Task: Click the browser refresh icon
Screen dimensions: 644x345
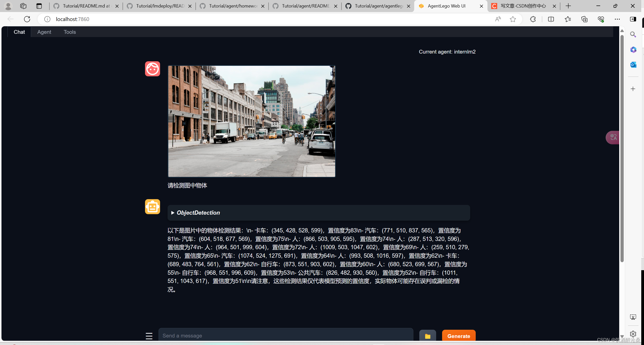Action: tap(27, 19)
